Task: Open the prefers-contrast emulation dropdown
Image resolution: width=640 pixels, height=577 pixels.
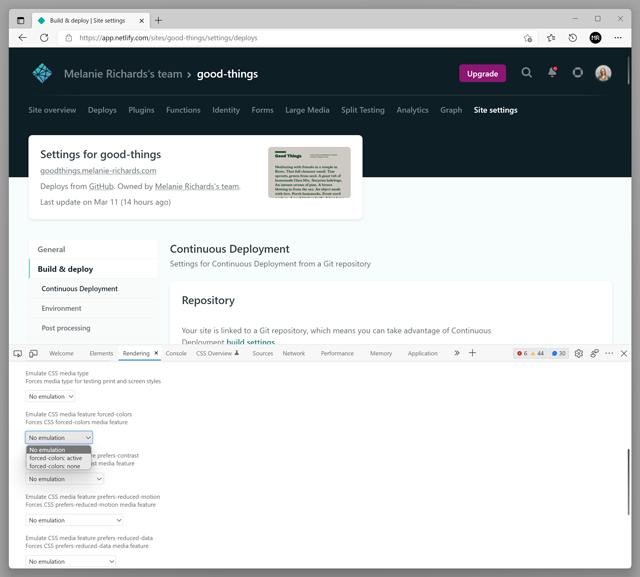Action: [x=64, y=479]
